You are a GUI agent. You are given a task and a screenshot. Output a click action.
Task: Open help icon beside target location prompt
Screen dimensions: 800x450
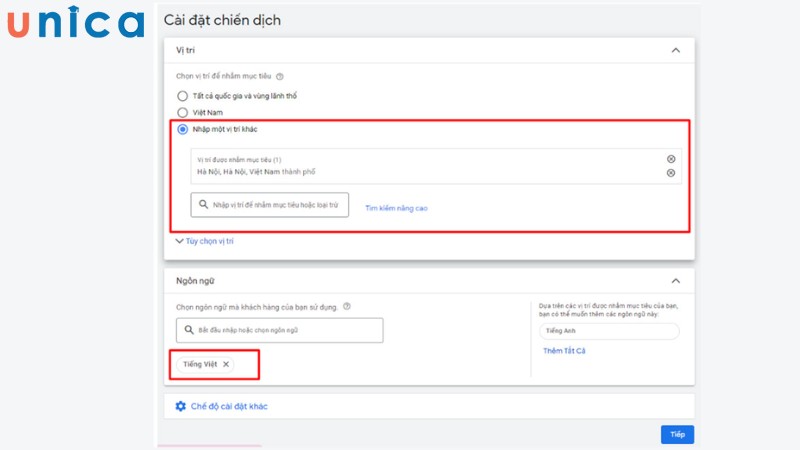click(280, 76)
